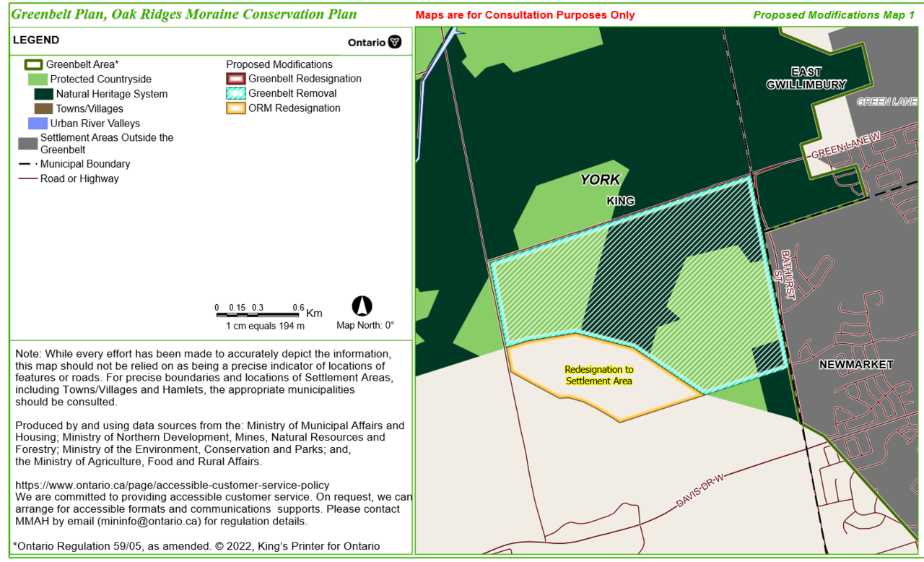Click the EAST GWILLIMBURY map label
This screenshot has width=924, height=562.
806,78
